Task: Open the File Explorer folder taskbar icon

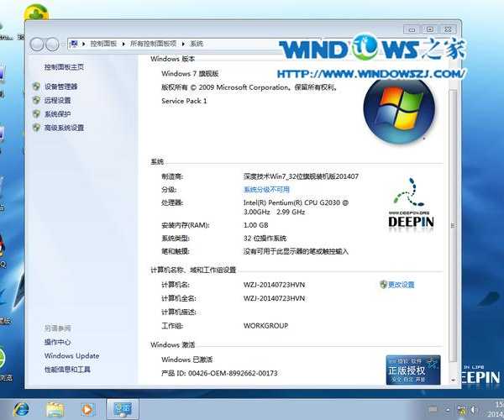Action: tap(55, 409)
